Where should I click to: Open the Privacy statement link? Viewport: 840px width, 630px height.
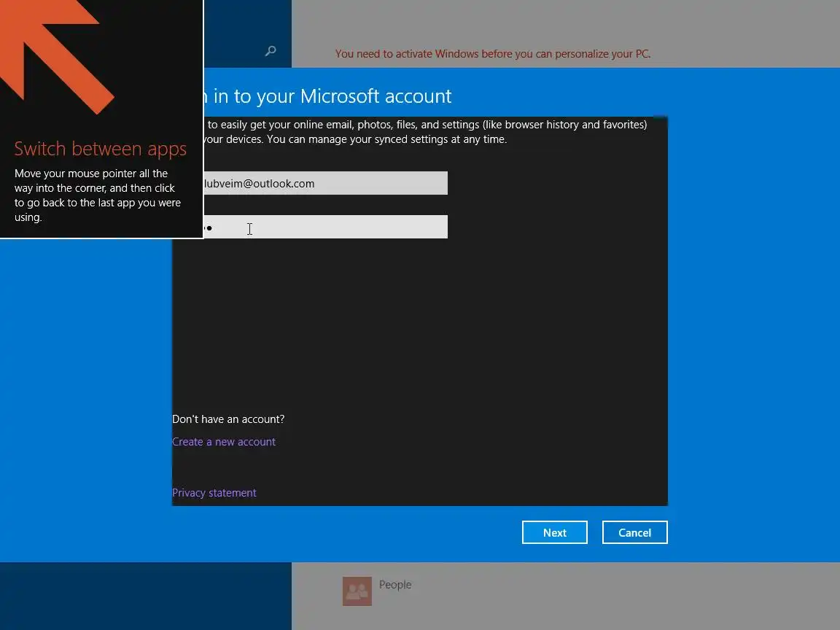(x=214, y=493)
